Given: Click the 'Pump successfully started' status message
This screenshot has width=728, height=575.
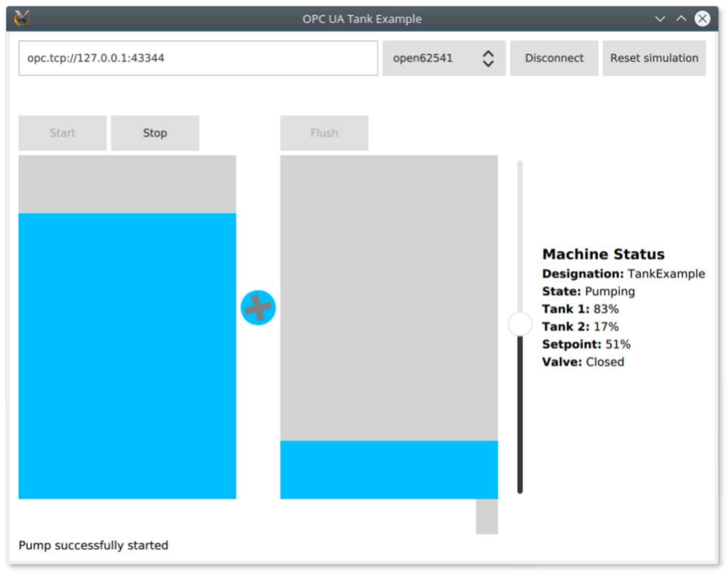Looking at the screenshot, I should click(x=93, y=545).
